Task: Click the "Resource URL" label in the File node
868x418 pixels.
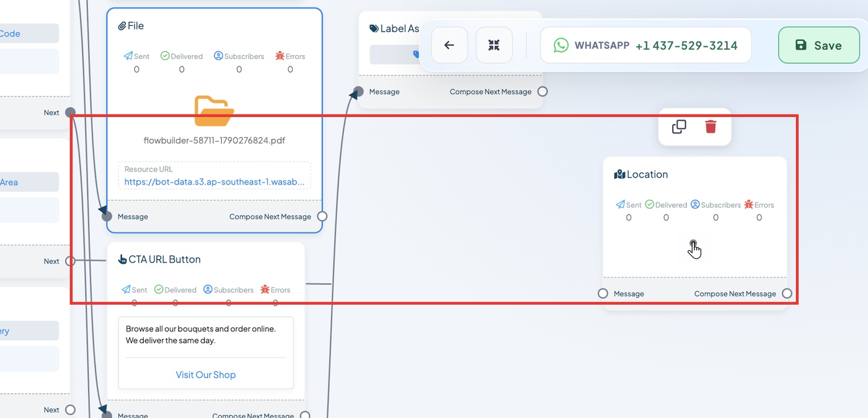Action: pyautogui.click(x=149, y=169)
